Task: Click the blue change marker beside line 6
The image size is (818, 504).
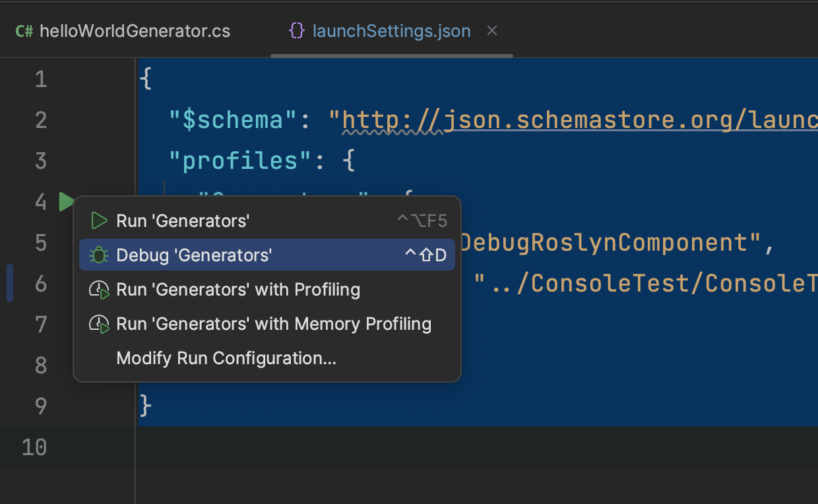Action: coord(10,283)
